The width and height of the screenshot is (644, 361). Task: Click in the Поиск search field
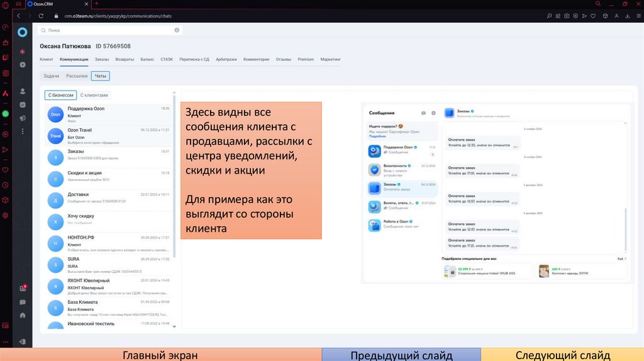click(x=110, y=30)
